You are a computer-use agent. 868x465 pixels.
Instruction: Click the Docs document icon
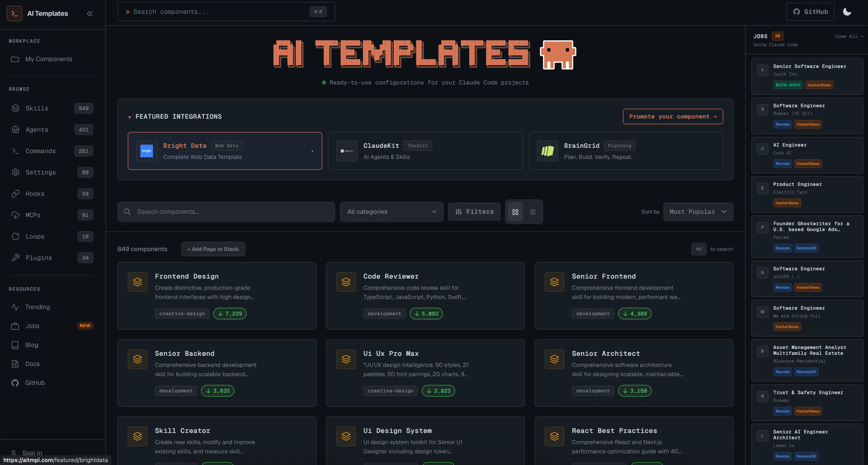15,364
